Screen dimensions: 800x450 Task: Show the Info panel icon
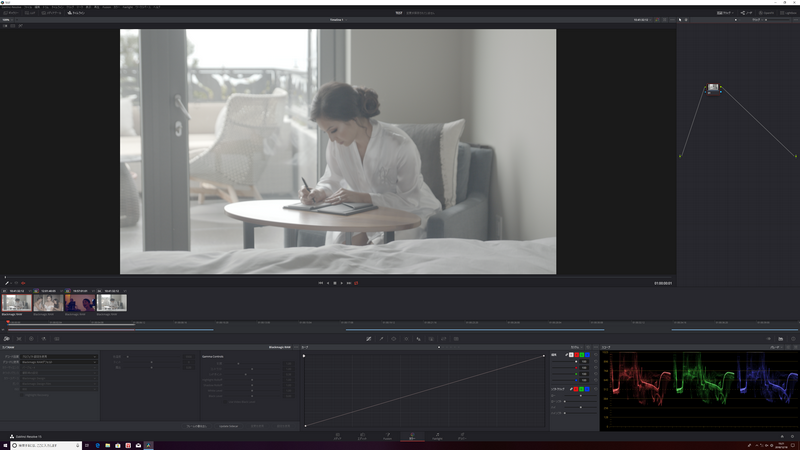793,339
